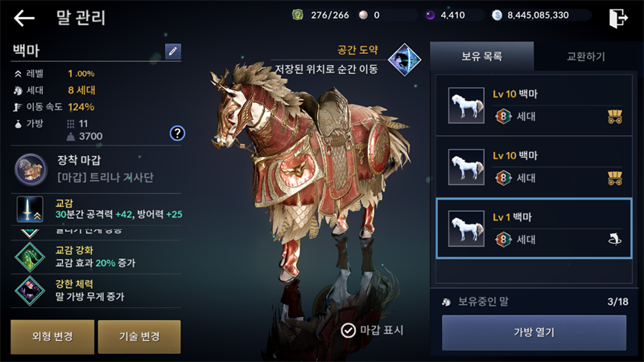Select the first Lv 10 백마 thumbnail
644x362 pixels.
pos(466,105)
